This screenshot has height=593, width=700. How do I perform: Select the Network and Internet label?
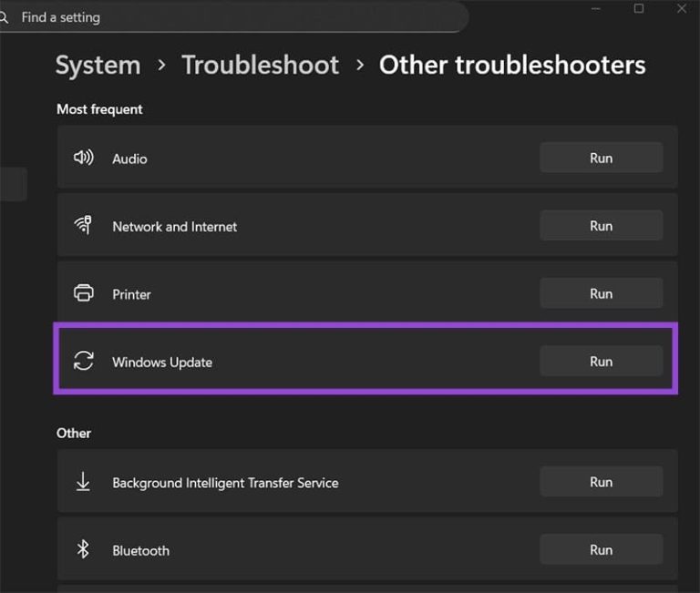pyautogui.click(x=175, y=227)
